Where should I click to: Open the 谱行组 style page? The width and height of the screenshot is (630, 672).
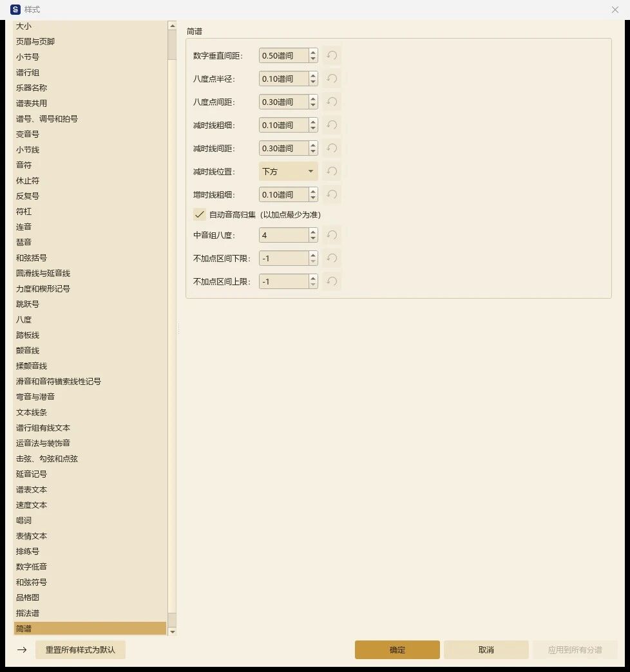(x=90, y=73)
